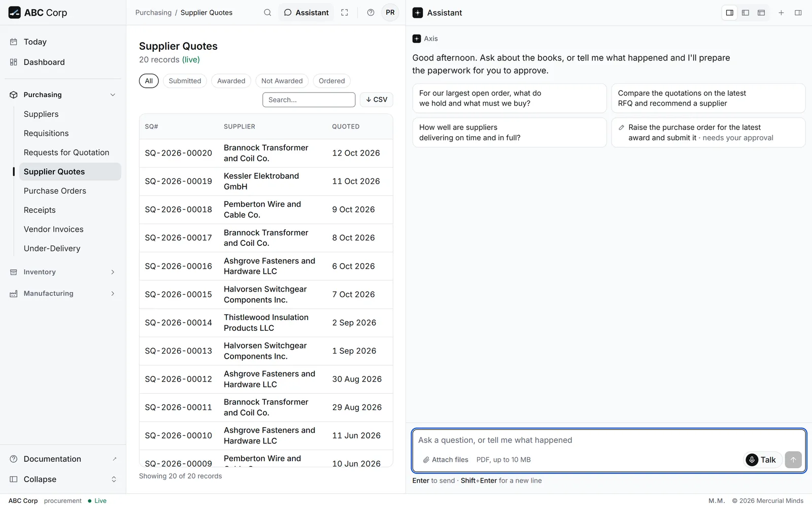The width and height of the screenshot is (812, 508).
Task: Filter quotes by Ordered
Action: point(332,81)
